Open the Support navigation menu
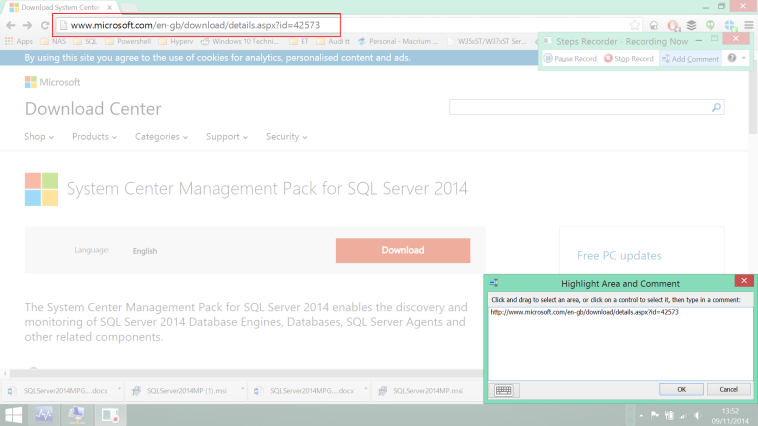The height and width of the screenshot is (426, 758). [x=227, y=137]
